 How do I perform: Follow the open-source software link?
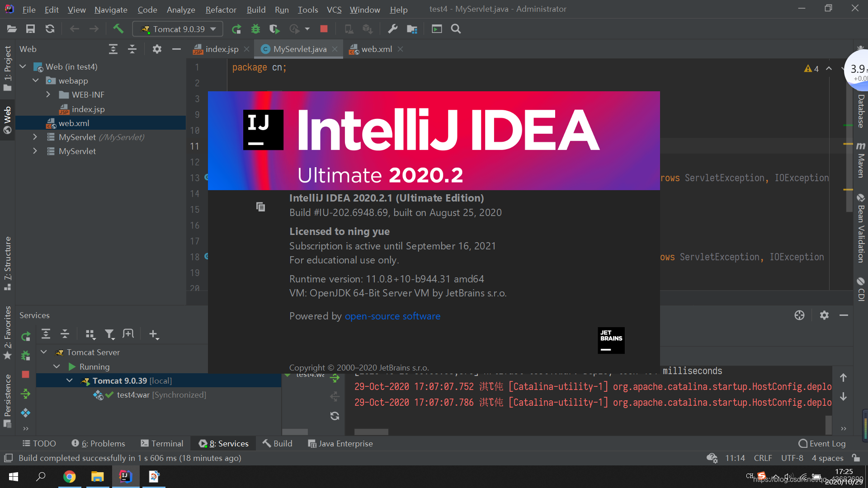pyautogui.click(x=392, y=316)
